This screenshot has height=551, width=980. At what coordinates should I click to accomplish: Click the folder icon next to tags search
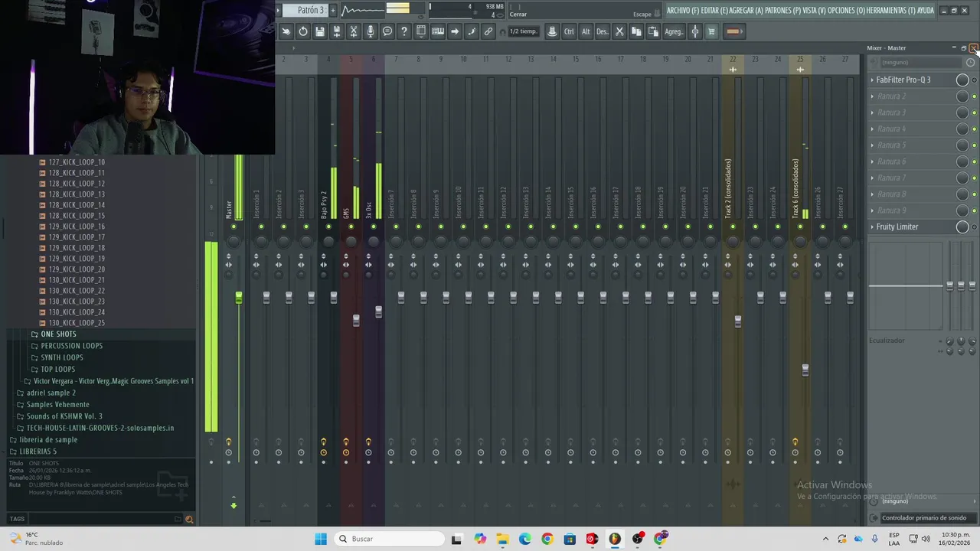coord(178,519)
